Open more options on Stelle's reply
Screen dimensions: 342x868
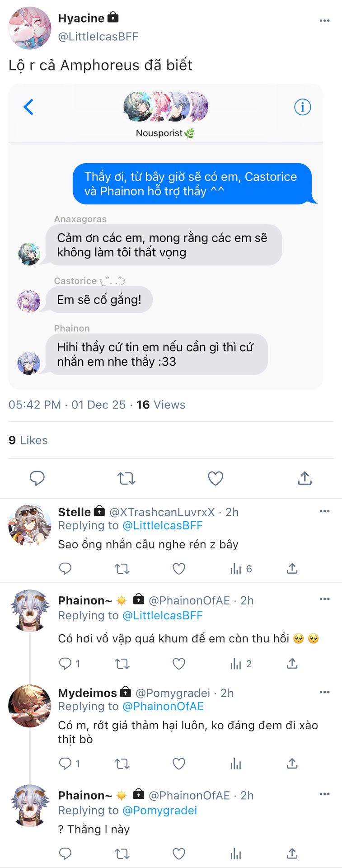[324, 511]
